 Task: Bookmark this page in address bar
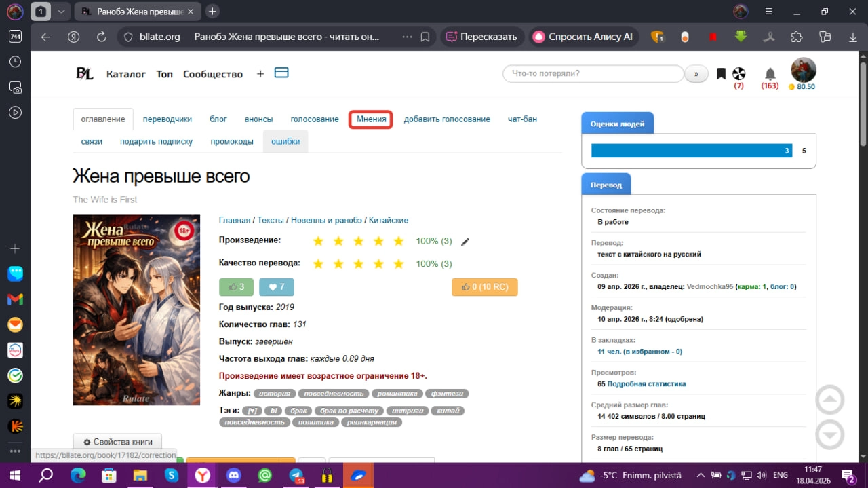tap(425, 37)
